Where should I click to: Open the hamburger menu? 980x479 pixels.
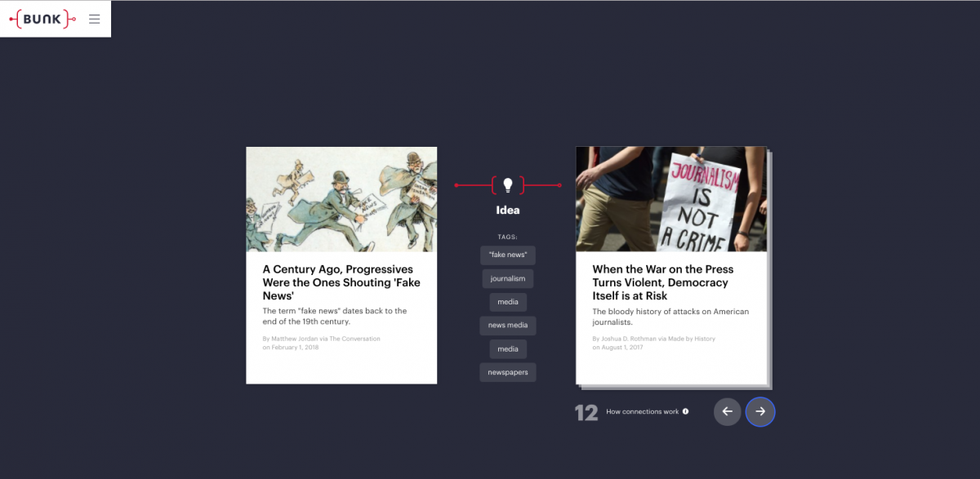95,19
